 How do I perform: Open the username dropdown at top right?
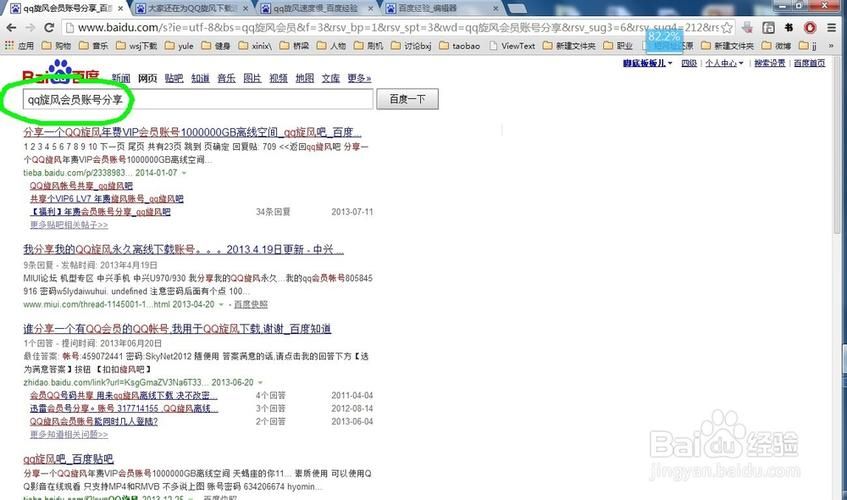tap(648, 63)
